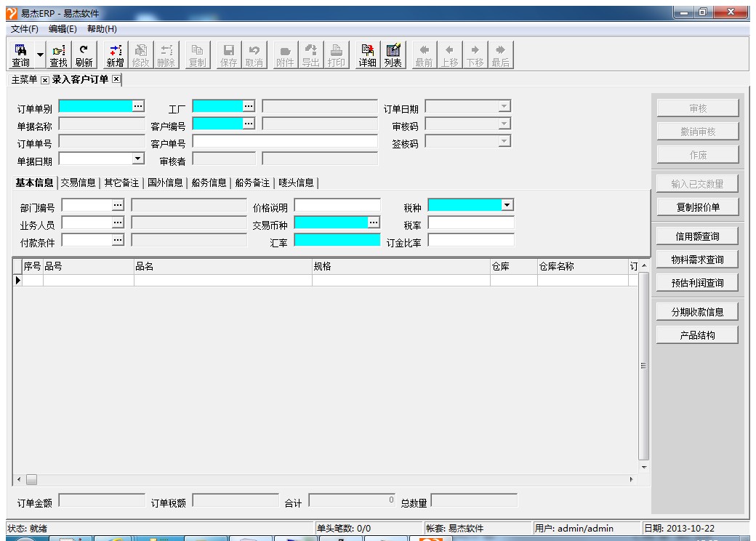Click the 部门编号 lookup ellipsis button
This screenshot has width=756, height=541.
(118, 205)
